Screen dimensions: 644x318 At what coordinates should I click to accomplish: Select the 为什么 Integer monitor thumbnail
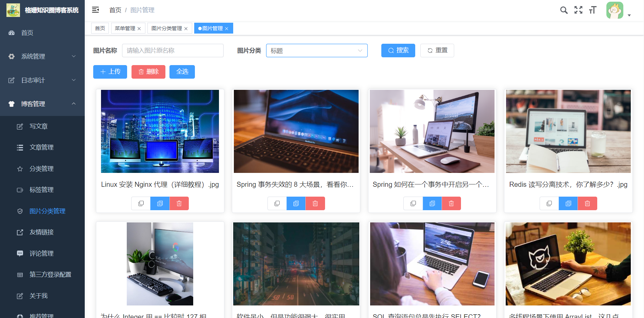160,264
